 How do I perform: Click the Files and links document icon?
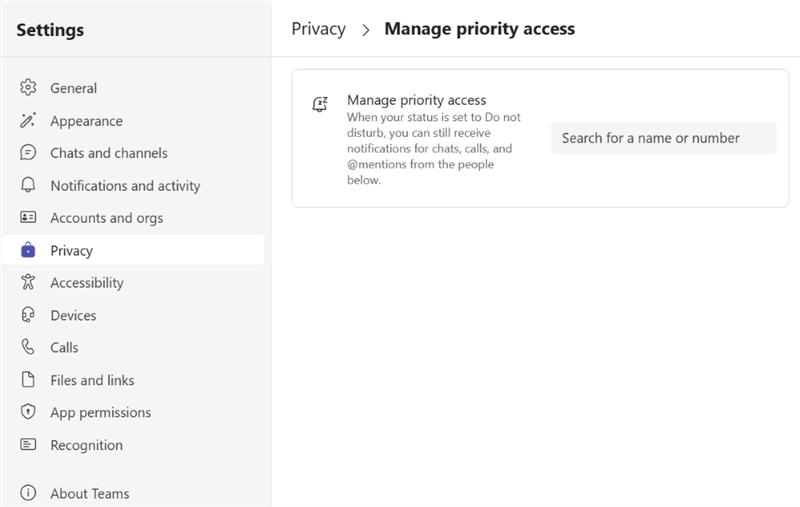(28, 380)
